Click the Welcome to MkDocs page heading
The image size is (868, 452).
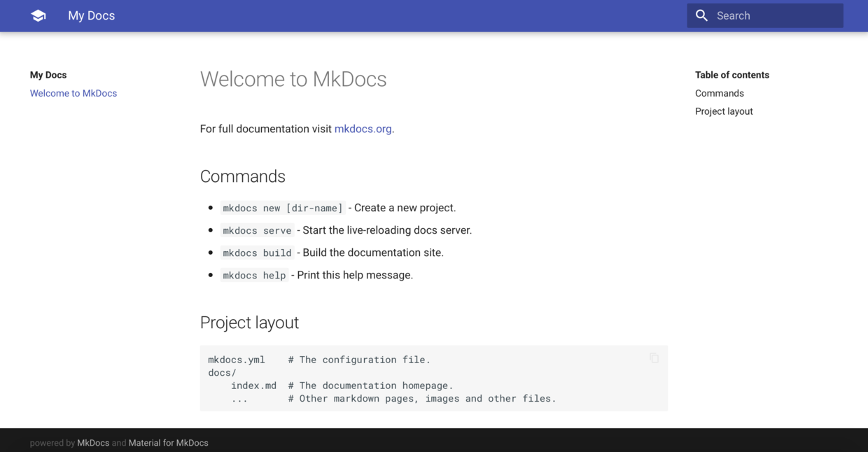pos(293,79)
